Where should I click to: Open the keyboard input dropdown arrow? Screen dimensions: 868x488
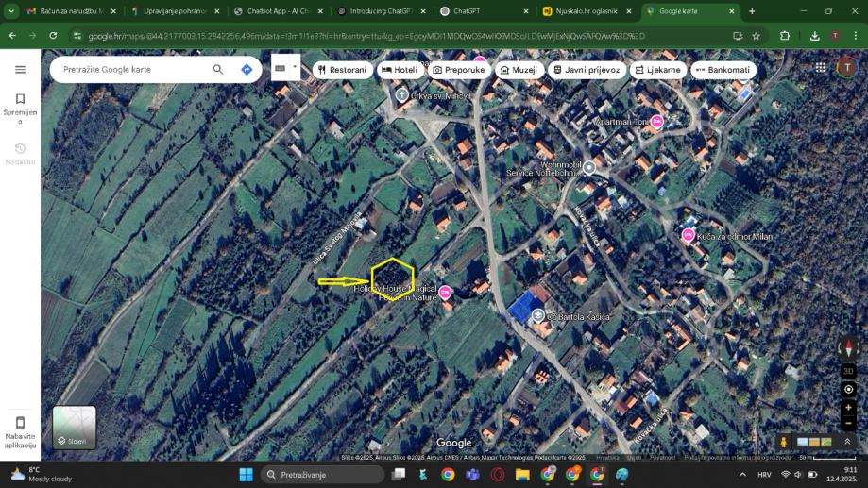295,67
